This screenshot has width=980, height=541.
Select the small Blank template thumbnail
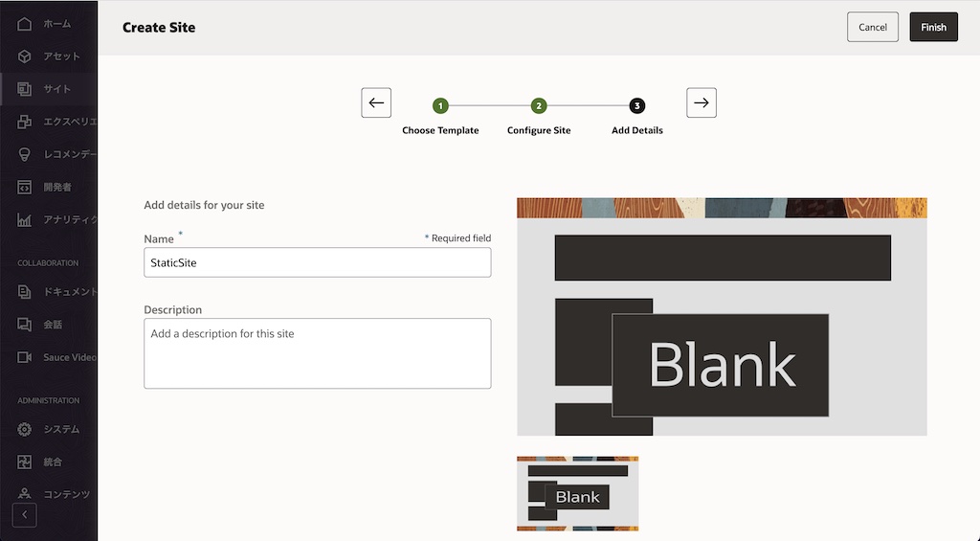tap(577, 493)
